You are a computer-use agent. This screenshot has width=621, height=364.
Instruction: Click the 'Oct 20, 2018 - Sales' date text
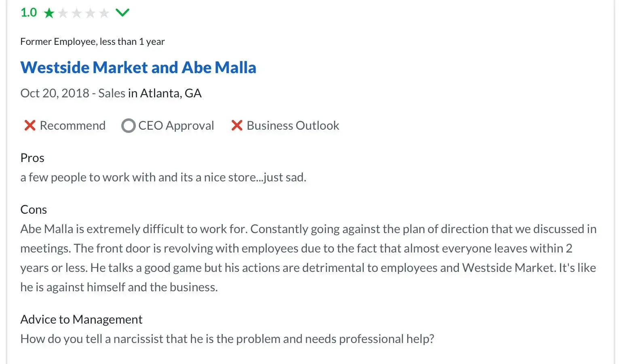point(73,93)
